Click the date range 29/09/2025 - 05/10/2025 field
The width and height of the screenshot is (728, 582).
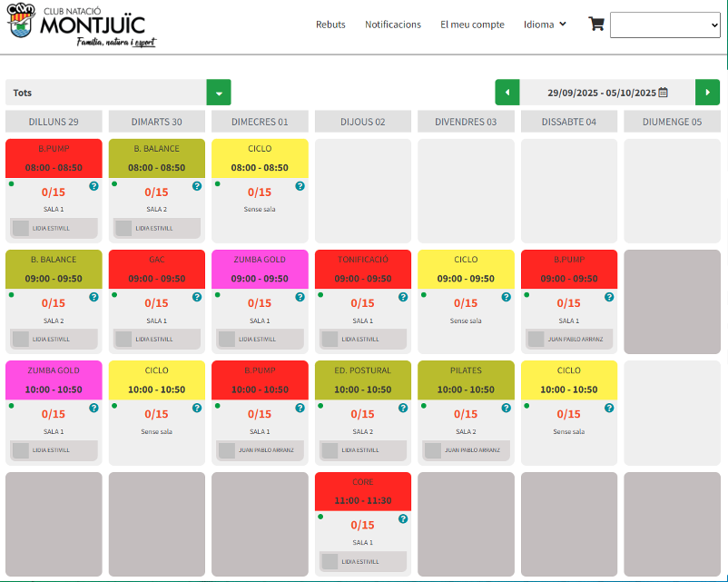click(x=601, y=93)
